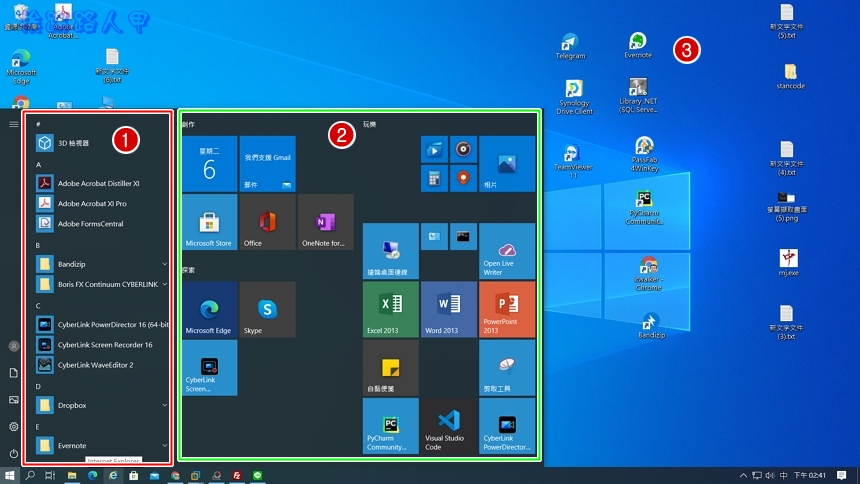Launch the CyberLink Screen tile
This screenshot has height=484, width=860.
[x=210, y=368]
